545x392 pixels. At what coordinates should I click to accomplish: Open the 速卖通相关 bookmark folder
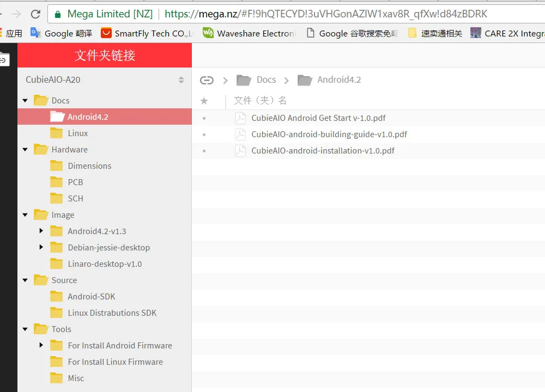pyautogui.click(x=435, y=33)
